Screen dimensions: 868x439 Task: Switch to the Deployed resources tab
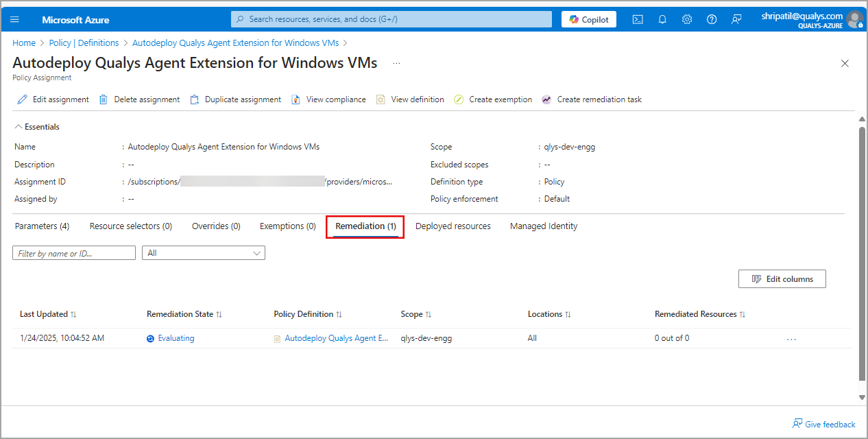tap(453, 226)
